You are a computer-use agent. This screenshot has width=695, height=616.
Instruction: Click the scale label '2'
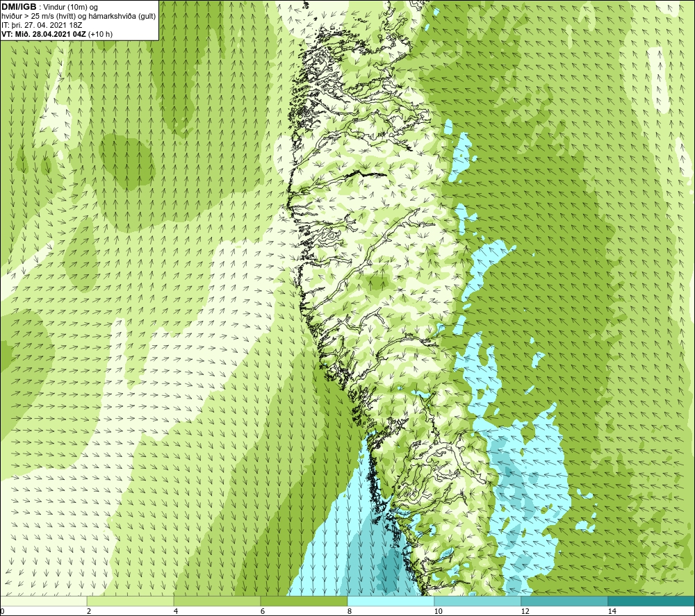pos(89,611)
